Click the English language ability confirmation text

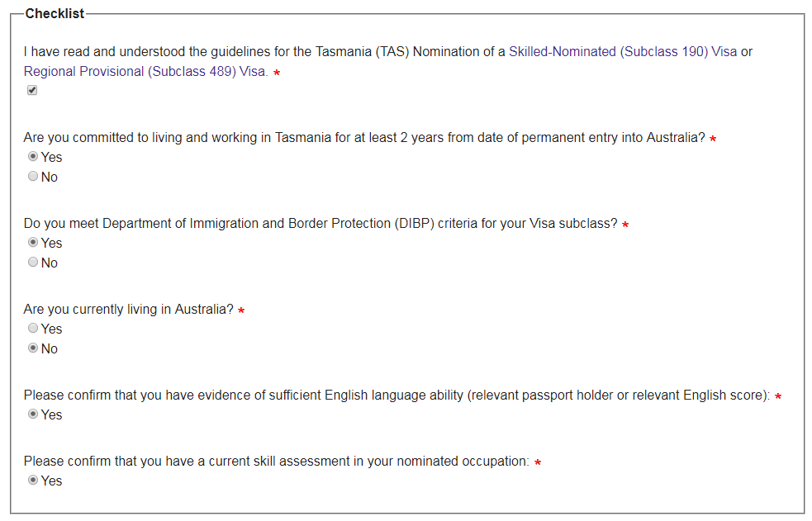tap(397, 395)
